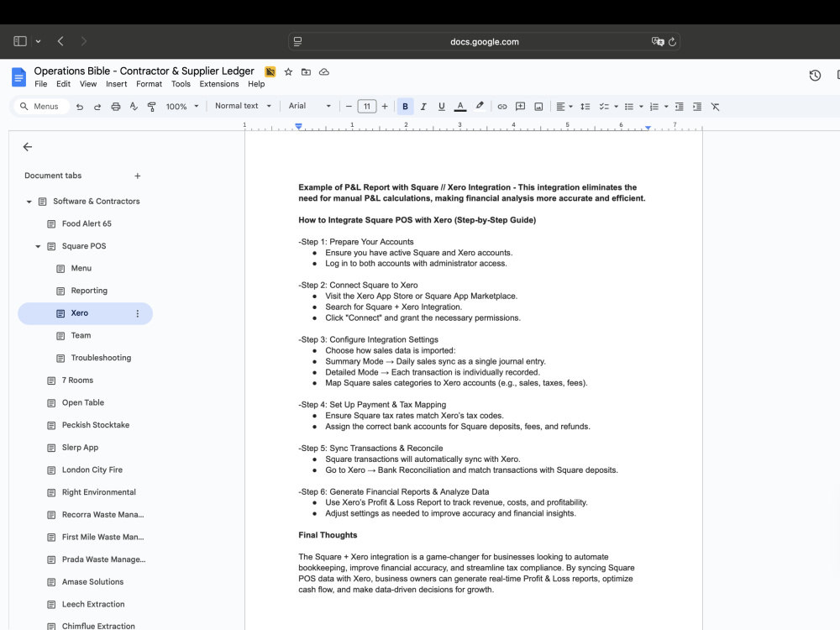Go back in Safari browser
The width and height of the screenshot is (840, 630).
pyautogui.click(x=60, y=41)
